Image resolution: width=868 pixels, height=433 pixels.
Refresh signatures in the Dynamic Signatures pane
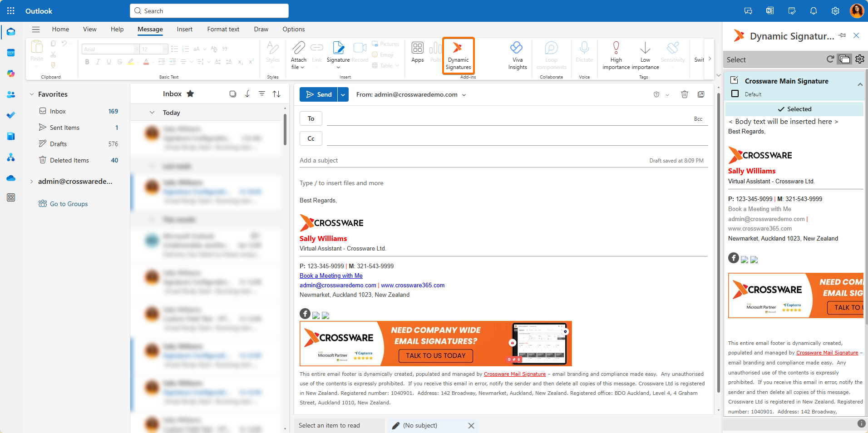tap(830, 59)
